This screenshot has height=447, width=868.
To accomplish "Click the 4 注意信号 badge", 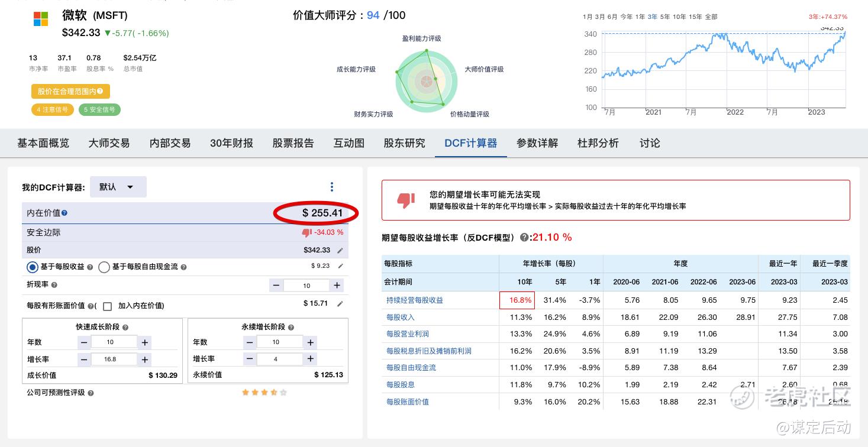I will pos(53,109).
